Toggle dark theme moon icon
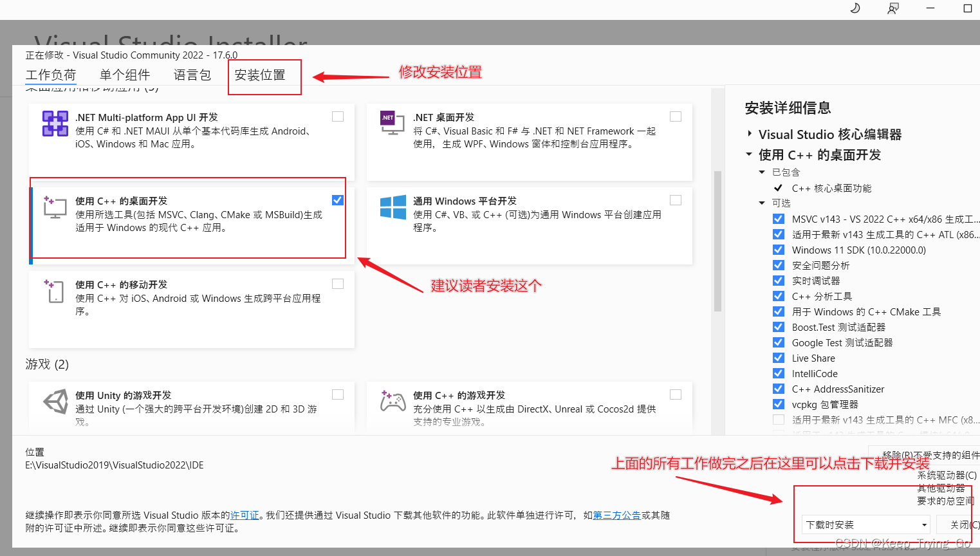This screenshot has width=980, height=556. click(x=855, y=8)
